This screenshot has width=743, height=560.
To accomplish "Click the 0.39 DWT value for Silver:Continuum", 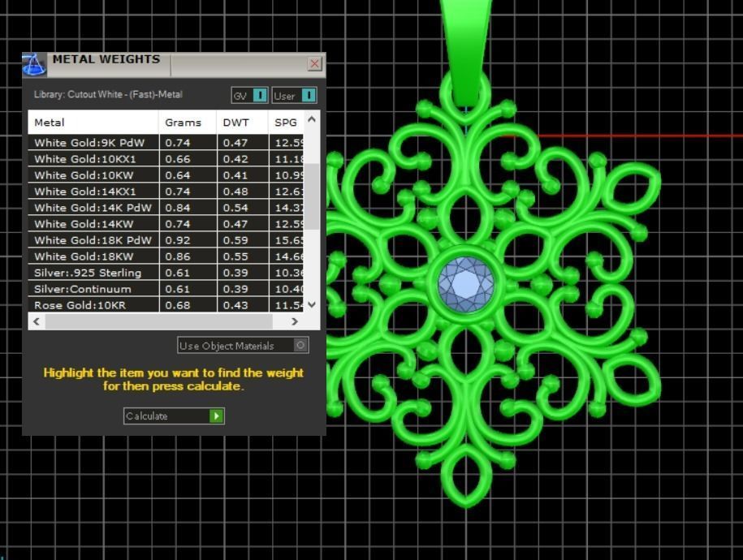I will 235,289.
